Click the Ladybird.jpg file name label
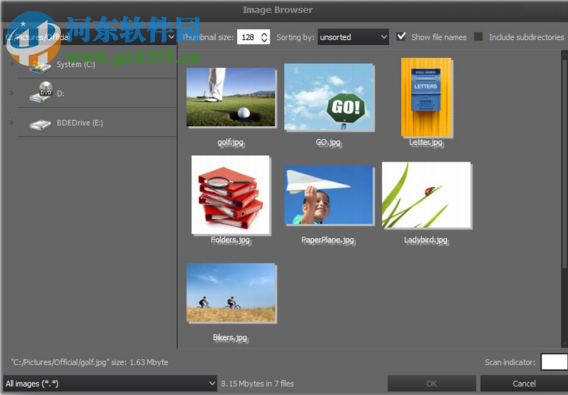 tap(426, 240)
